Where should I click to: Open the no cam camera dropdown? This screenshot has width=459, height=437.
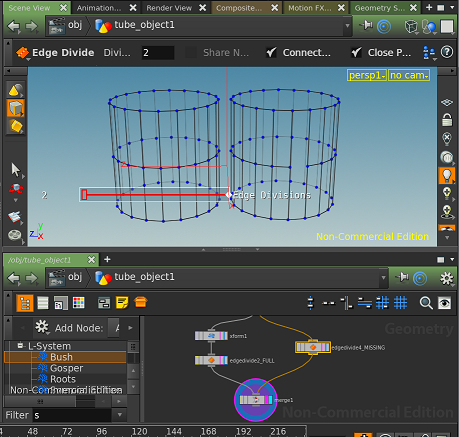tap(409, 75)
